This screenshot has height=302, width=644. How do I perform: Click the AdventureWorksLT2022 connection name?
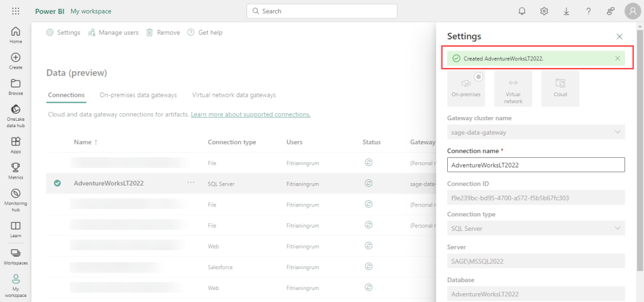pos(109,183)
